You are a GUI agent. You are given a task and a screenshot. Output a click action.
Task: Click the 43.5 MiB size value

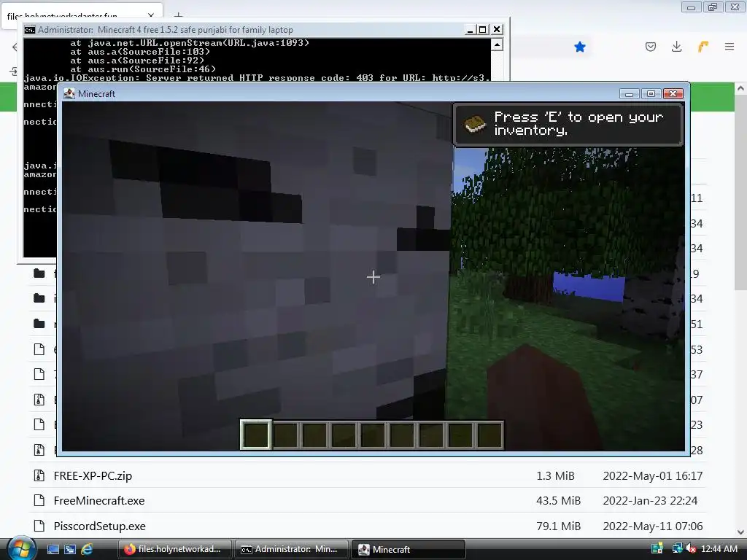coord(558,500)
